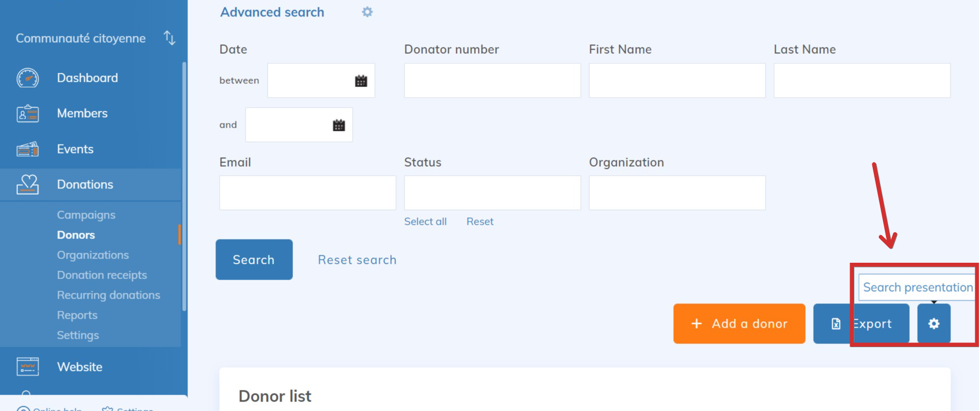Click the Advanced search gear icon
This screenshot has height=411, width=980.
pos(368,12)
